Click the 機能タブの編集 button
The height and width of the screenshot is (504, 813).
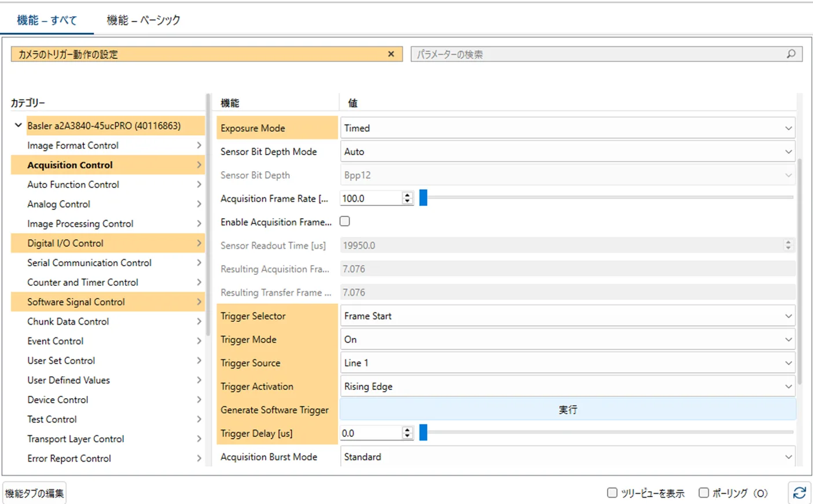point(34,493)
